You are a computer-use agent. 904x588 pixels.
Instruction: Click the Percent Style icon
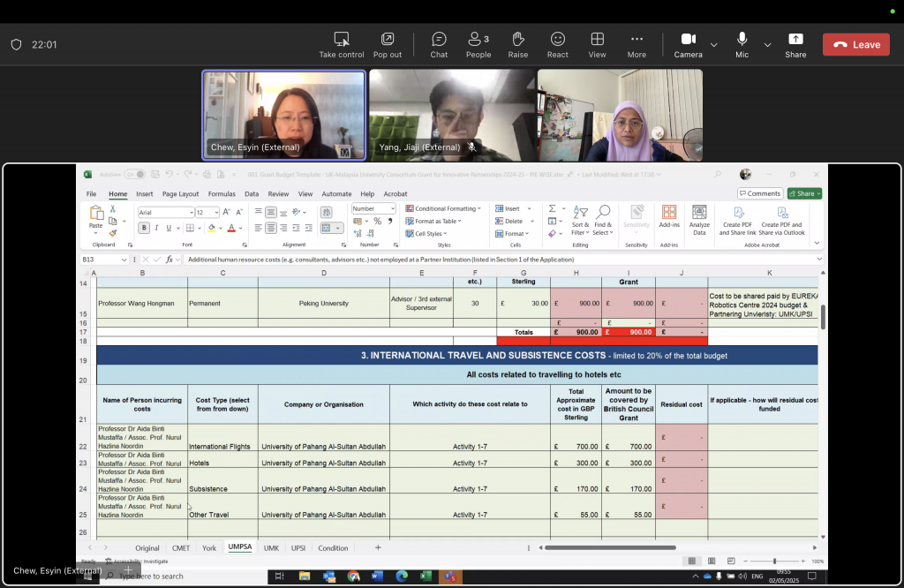pyautogui.click(x=378, y=221)
